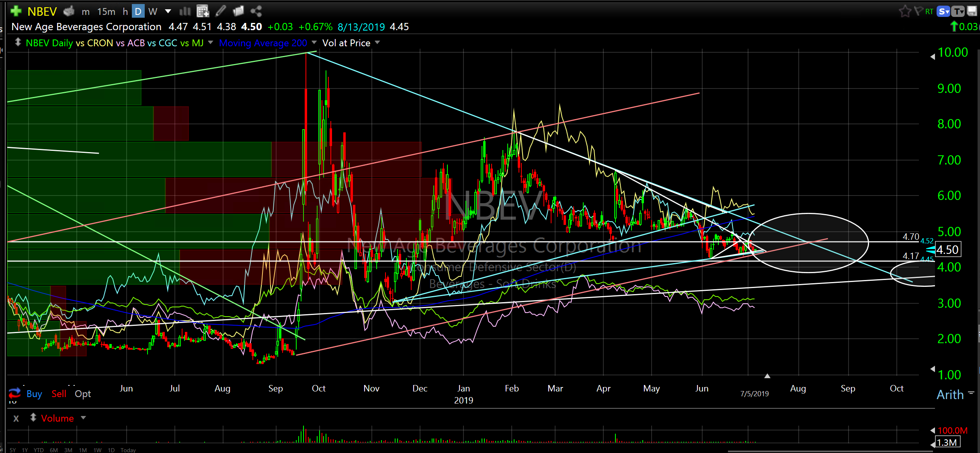Click the green plus add-symbol icon

16,11
